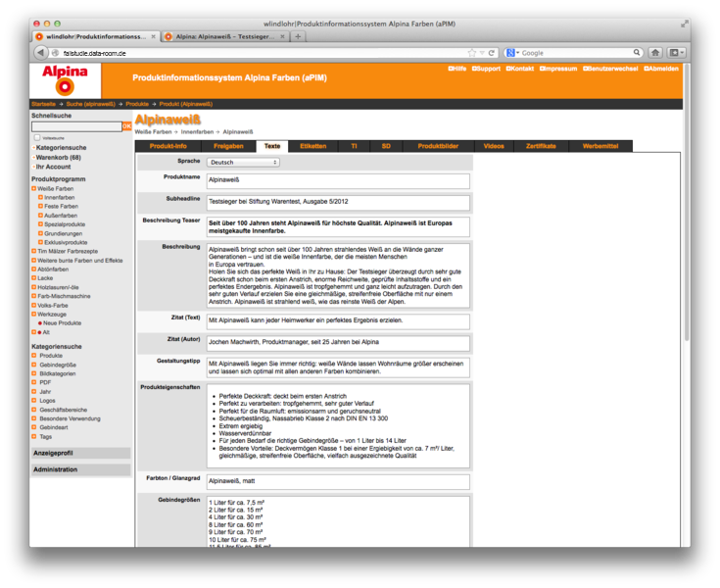Bookmark the page with the star icon
The width and height of the screenshot is (720, 588).
coord(471,53)
